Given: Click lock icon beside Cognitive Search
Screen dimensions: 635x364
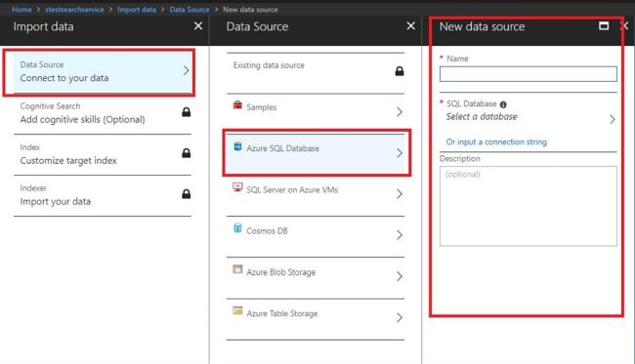Looking at the screenshot, I should (187, 112).
